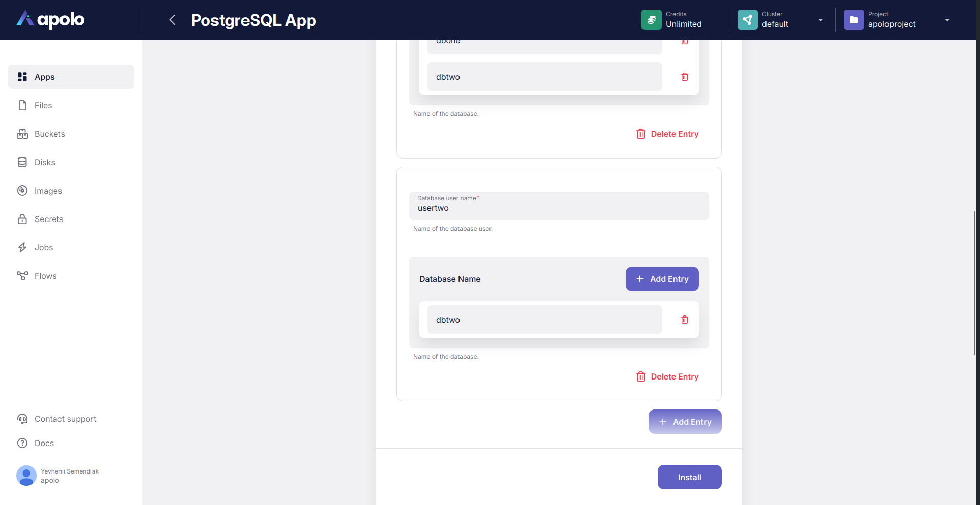This screenshot has height=505, width=980.
Task: Open Buckets in the sidebar
Action: (x=49, y=134)
